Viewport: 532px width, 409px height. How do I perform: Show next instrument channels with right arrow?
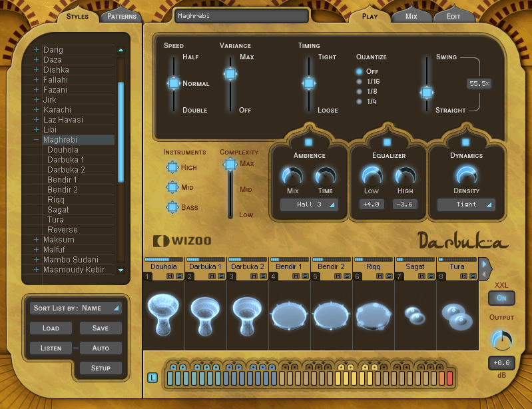pyautogui.click(x=484, y=264)
